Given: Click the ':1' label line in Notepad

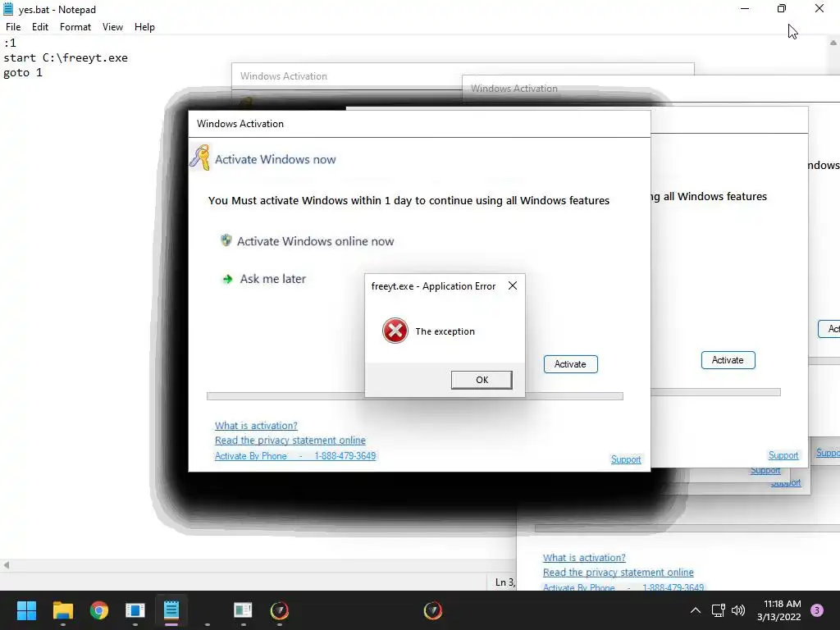Looking at the screenshot, I should click(x=10, y=43).
